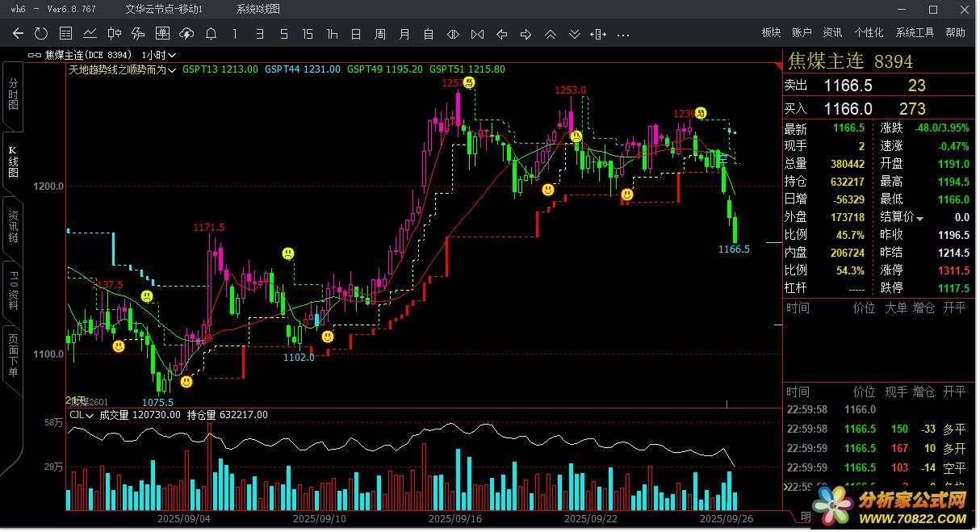Click the back arrow in toolbar
The image size is (980, 532).
pos(18,34)
